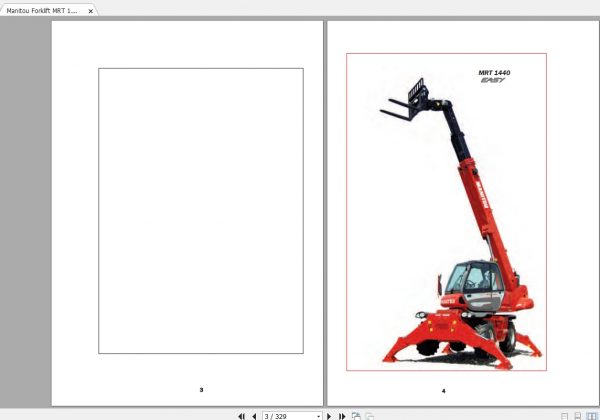Switch to continuous page layout

pyautogui.click(x=578, y=416)
